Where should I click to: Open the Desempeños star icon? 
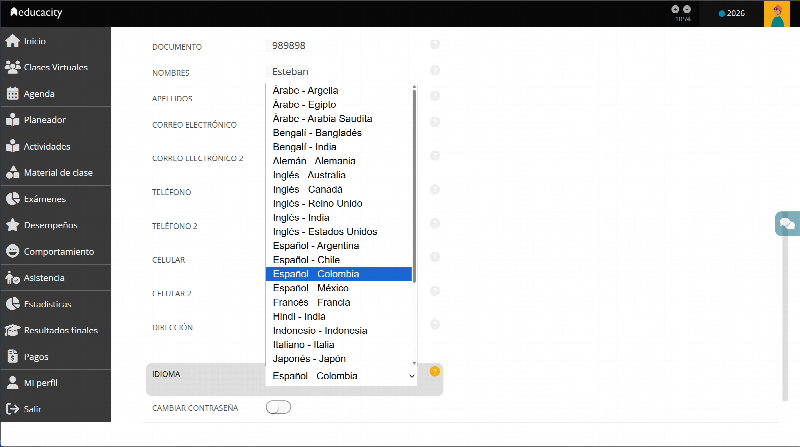12,225
